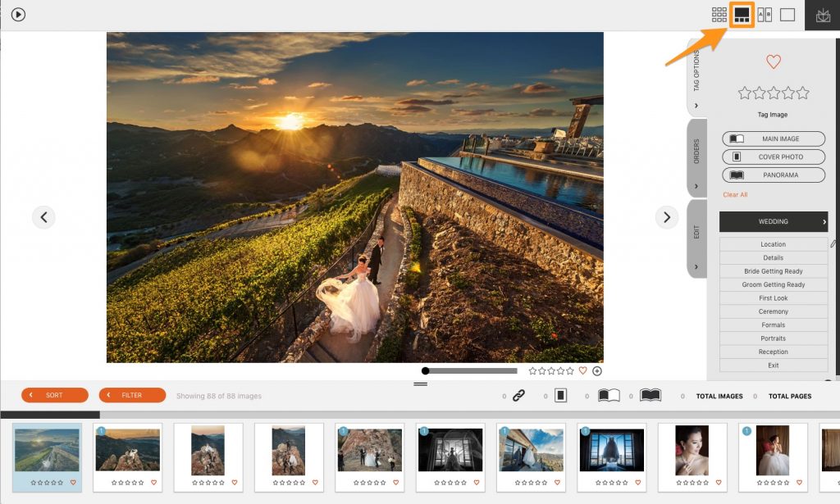Viewport: 840px width, 504px height.
Task: Open the Sort options
Action: [x=55, y=395]
